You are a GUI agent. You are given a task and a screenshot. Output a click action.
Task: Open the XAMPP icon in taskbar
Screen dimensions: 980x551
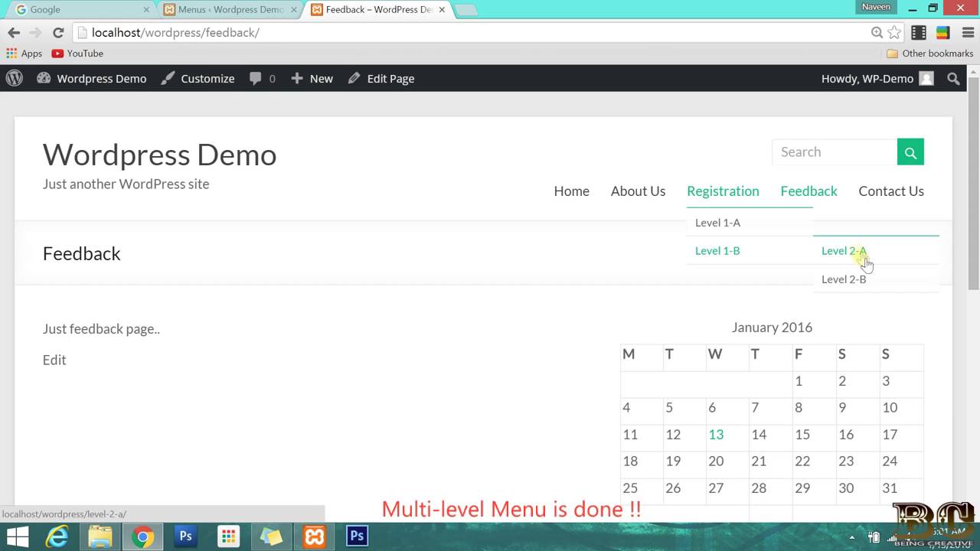click(x=314, y=536)
